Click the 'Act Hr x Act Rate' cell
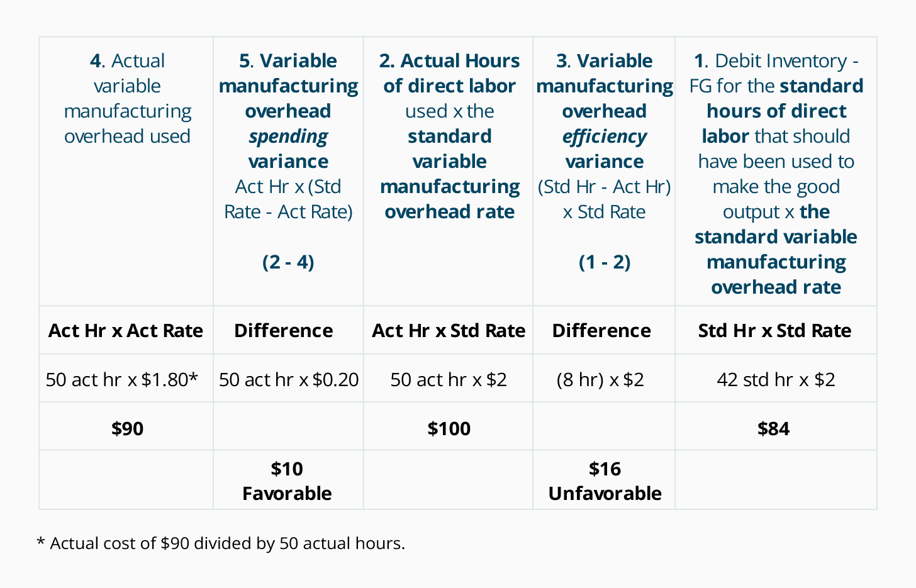 (x=126, y=331)
